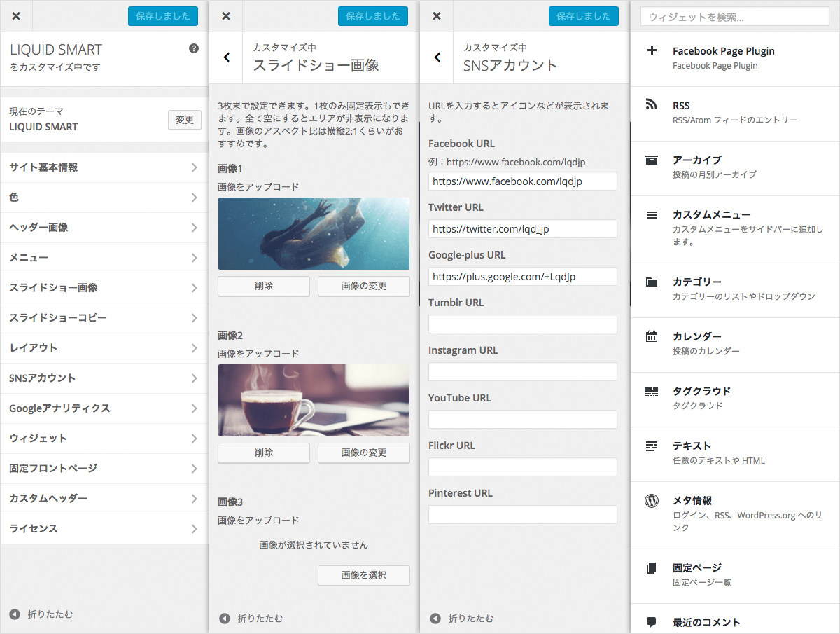Image resolution: width=840 pixels, height=634 pixels.
Task: Click 保存しました in main panel
Action: (x=163, y=16)
